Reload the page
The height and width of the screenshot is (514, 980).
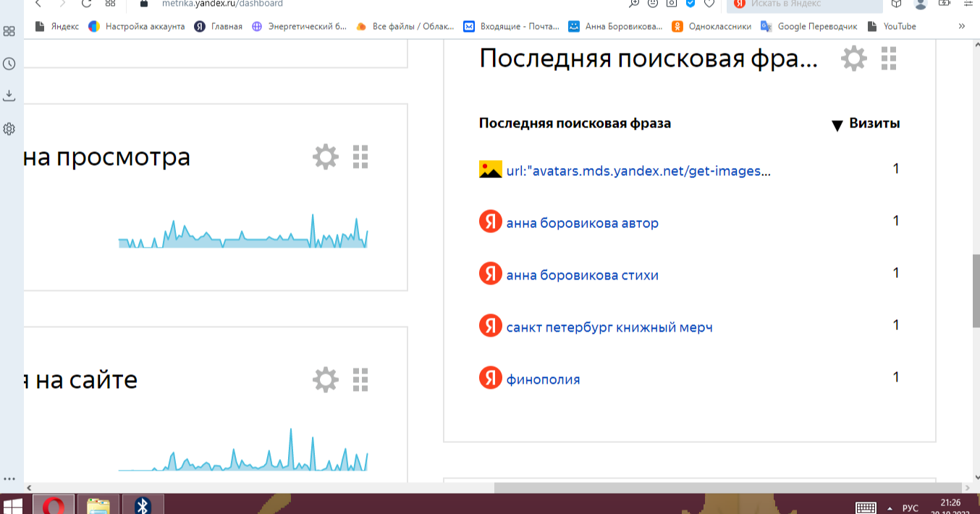click(86, 4)
